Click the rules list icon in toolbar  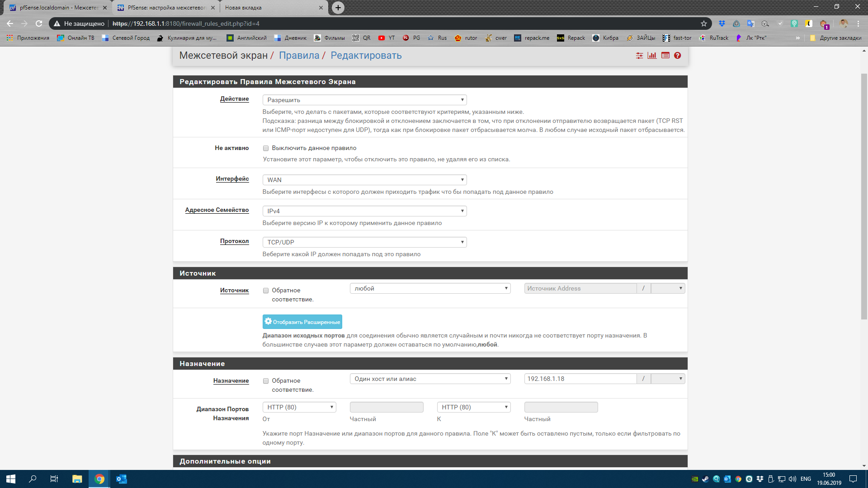(665, 56)
